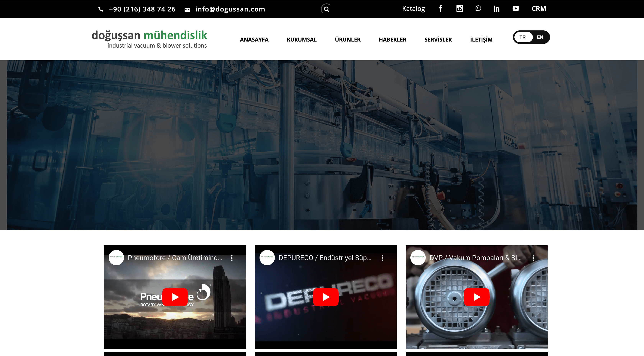The width and height of the screenshot is (644, 356).
Task: Open the Katalog link
Action: coord(413,9)
